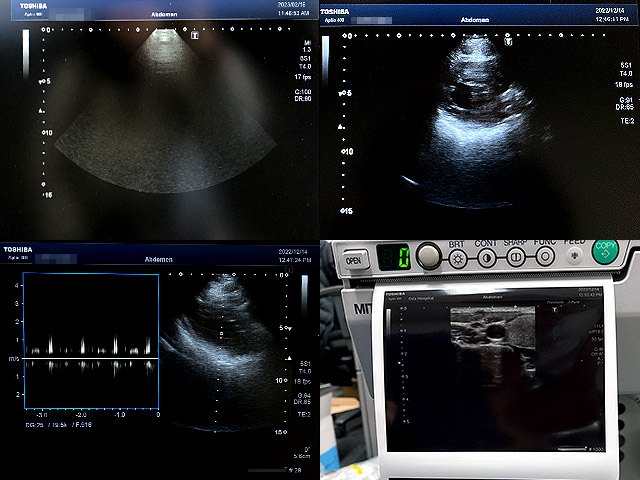Click the TOSHIBA logo in the Doppler scan
The width and height of the screenshot is (640, 480).
pos(18,249)
